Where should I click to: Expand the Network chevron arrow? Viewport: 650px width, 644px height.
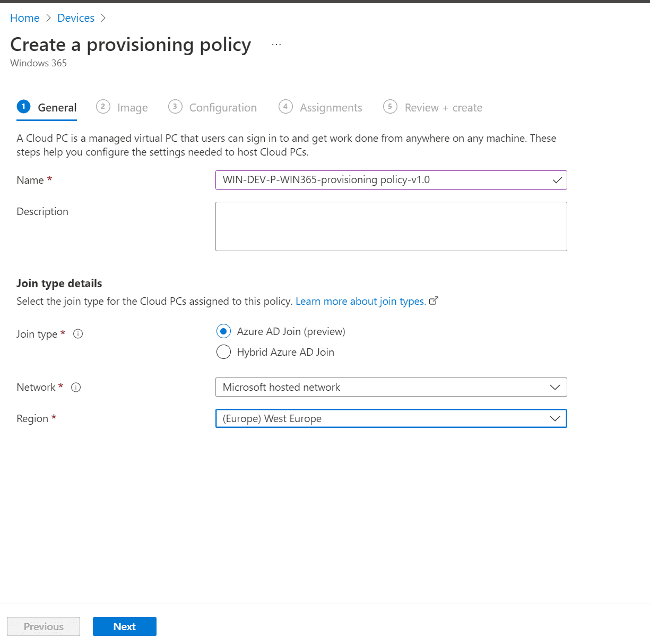(555, 387)
